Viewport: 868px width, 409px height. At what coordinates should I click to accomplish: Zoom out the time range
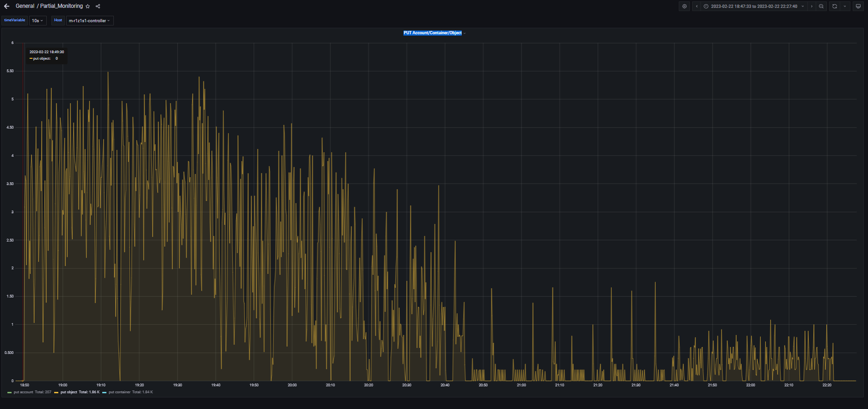pyautogui.click(x=821, y=6)
